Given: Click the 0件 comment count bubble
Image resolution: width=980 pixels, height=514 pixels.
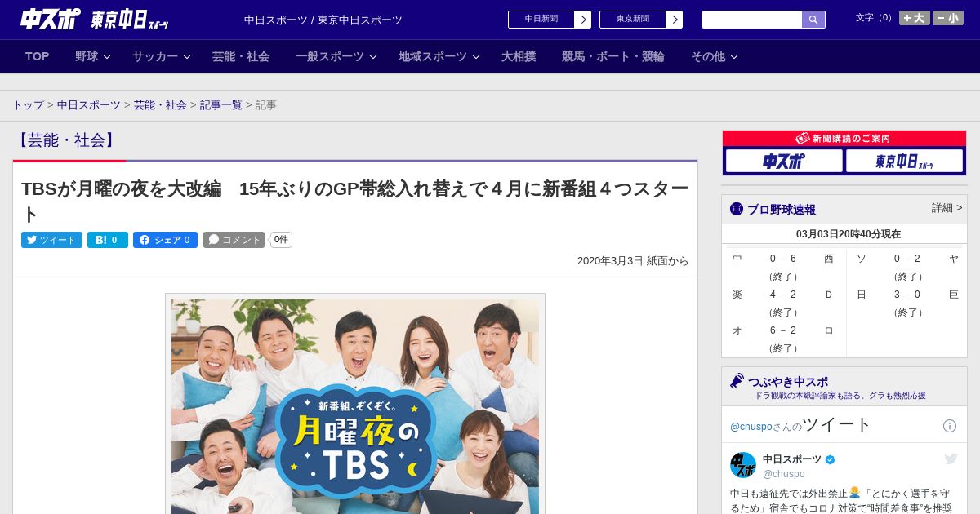Looking at the screenshot, I should tap(281, 240).
